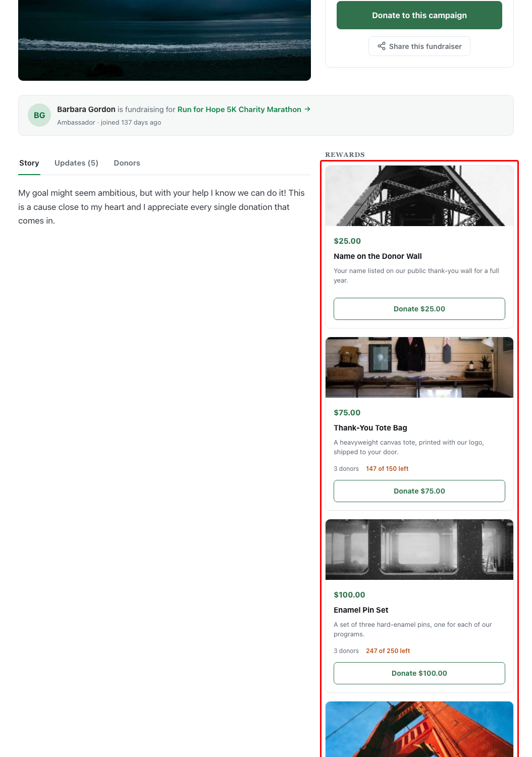The image size is (532, 757).
Task: Click the Donate $100.00 reward button
Action: point(419,673)
